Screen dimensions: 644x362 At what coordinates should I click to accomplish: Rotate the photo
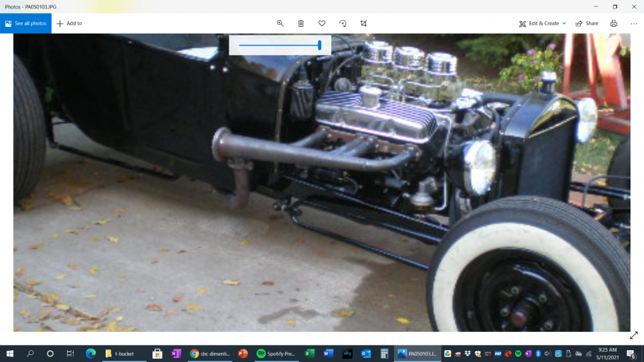[x=343, y=24]
